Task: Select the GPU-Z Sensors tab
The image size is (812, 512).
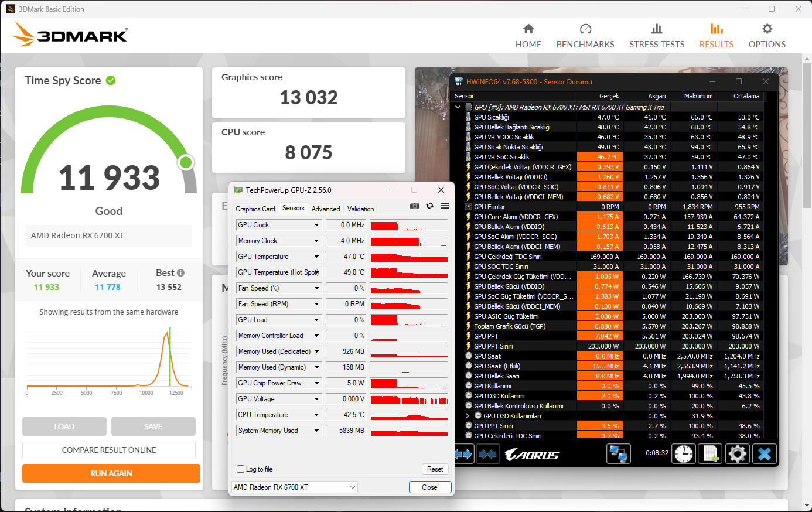Action: [x=294, y=208]
